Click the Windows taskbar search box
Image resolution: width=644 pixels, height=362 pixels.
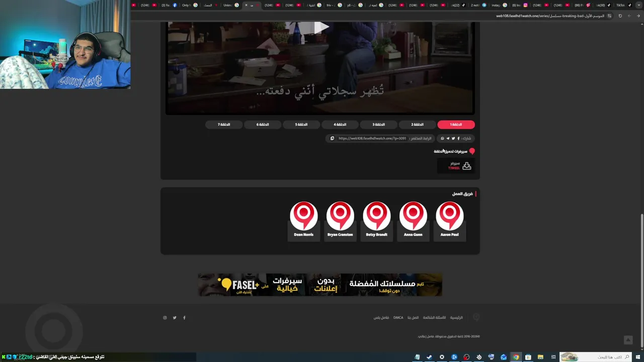[597, 357]
